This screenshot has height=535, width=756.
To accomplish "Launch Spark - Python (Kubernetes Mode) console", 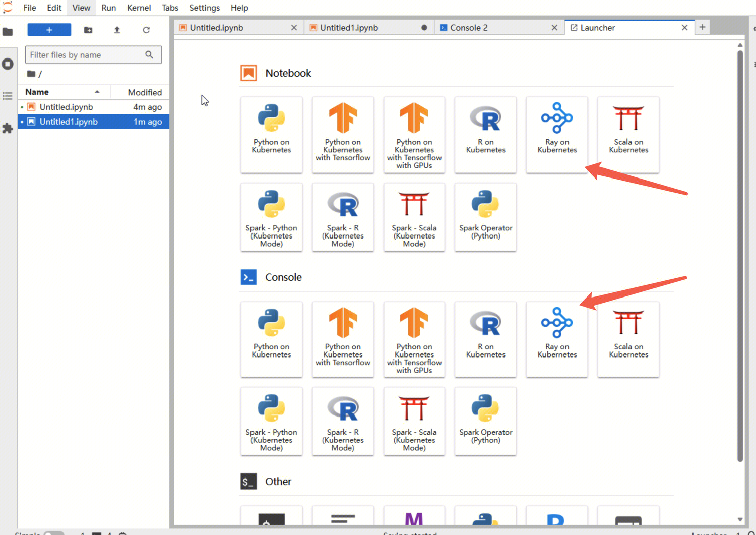I will coord(272,421).
